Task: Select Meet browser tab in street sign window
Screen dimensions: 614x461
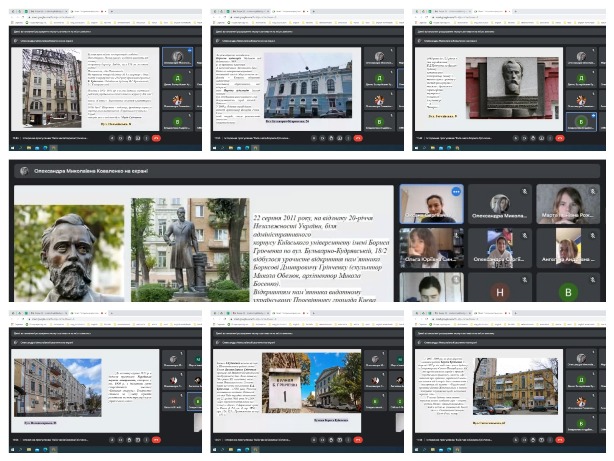Action: coord(293,313)
